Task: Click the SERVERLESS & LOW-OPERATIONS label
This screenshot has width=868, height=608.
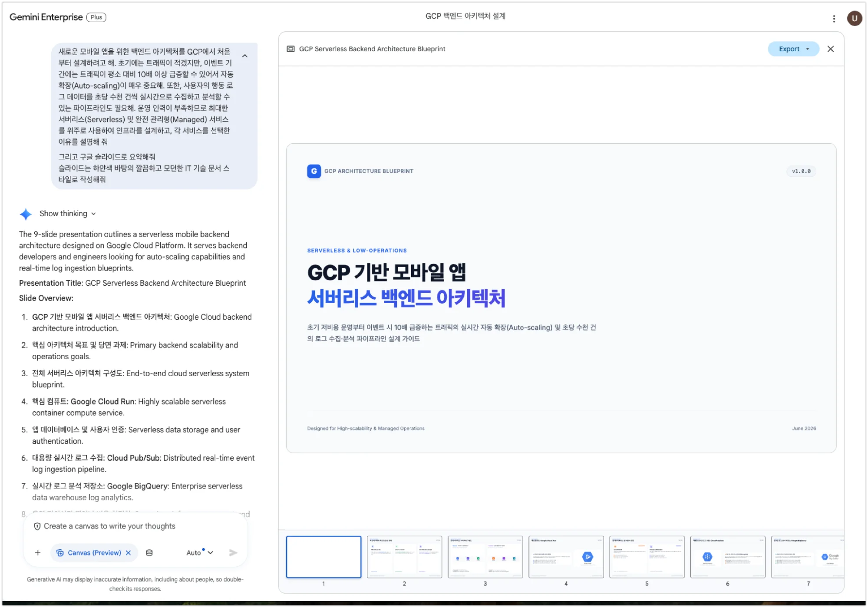Action: [x=357, y=251]
